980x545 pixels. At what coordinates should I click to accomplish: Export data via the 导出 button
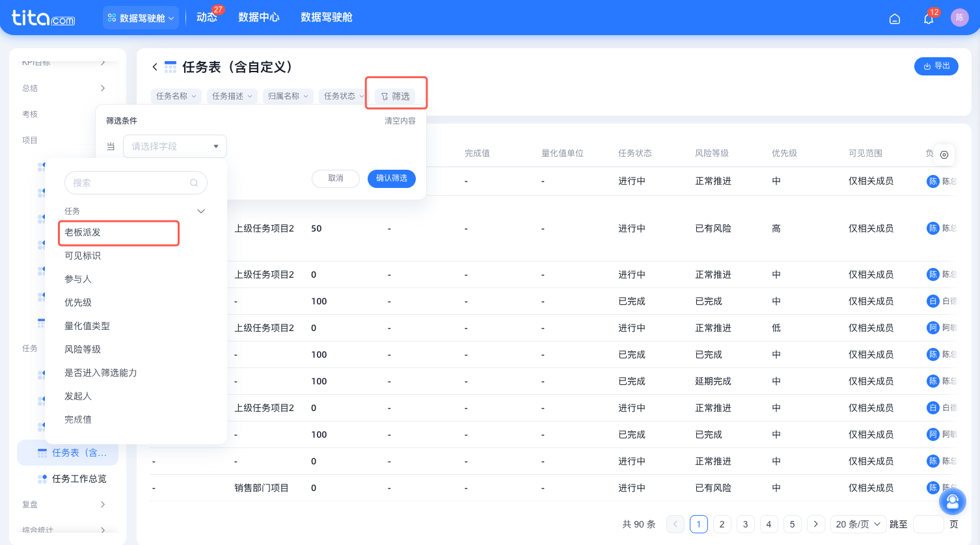point(936,66)
